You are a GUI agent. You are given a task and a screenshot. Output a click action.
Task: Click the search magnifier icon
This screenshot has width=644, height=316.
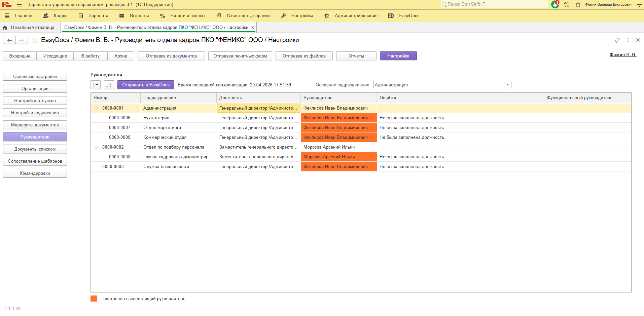point(444,4)
